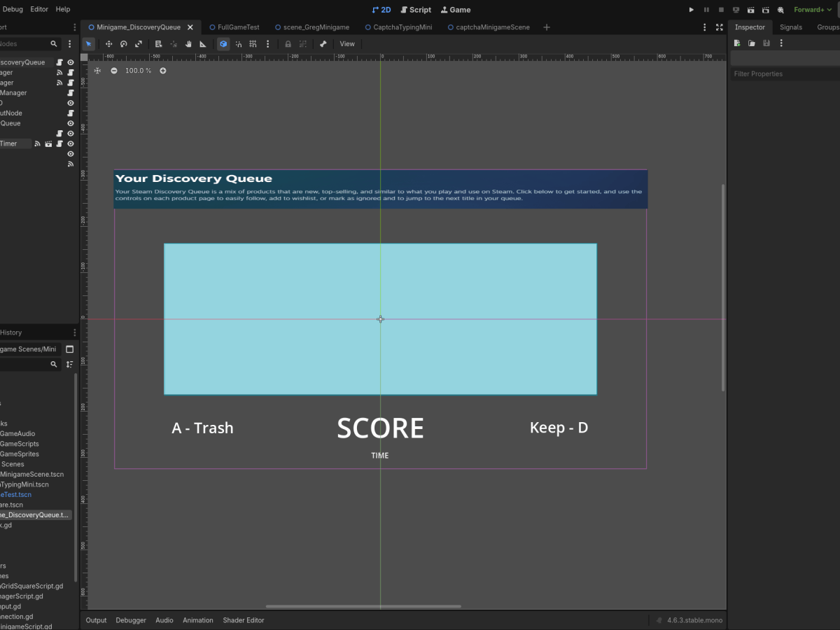This screenshot has height=630, width=840.
Task: Add a new scene tab with plus
Action: point(547,27)
